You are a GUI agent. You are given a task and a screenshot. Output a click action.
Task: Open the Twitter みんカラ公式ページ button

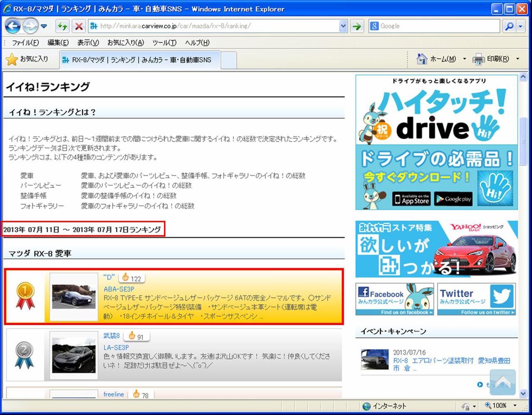pyautogui.click(x=476, y=299)
